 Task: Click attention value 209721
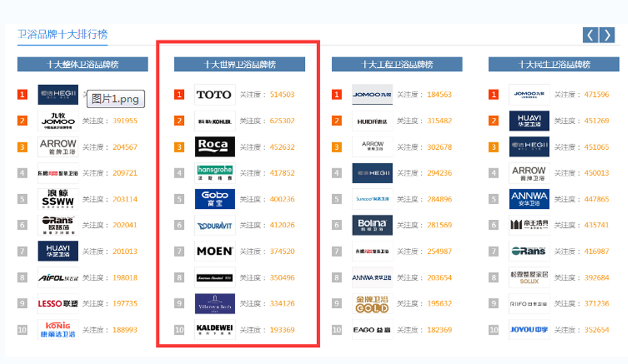tap(125, 173)
